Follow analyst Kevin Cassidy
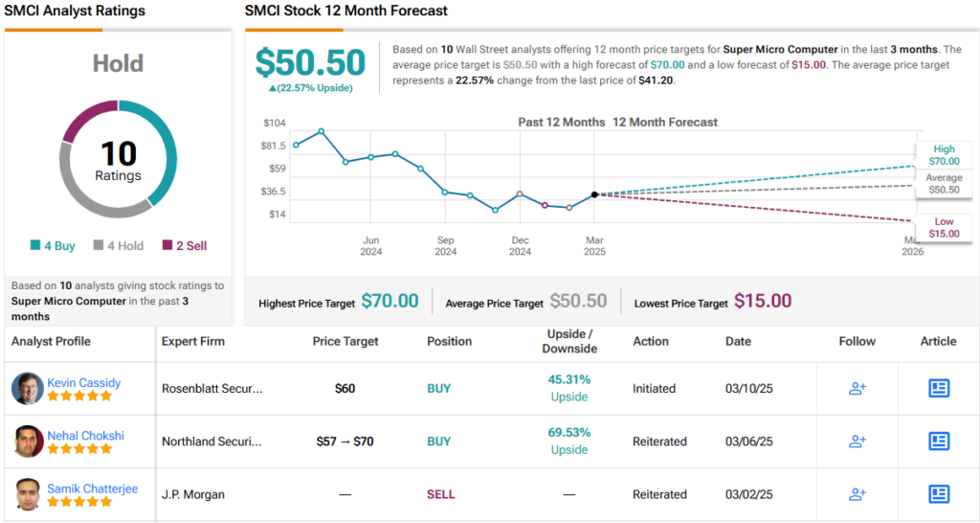The image size is (980, 523). [857, 388]
